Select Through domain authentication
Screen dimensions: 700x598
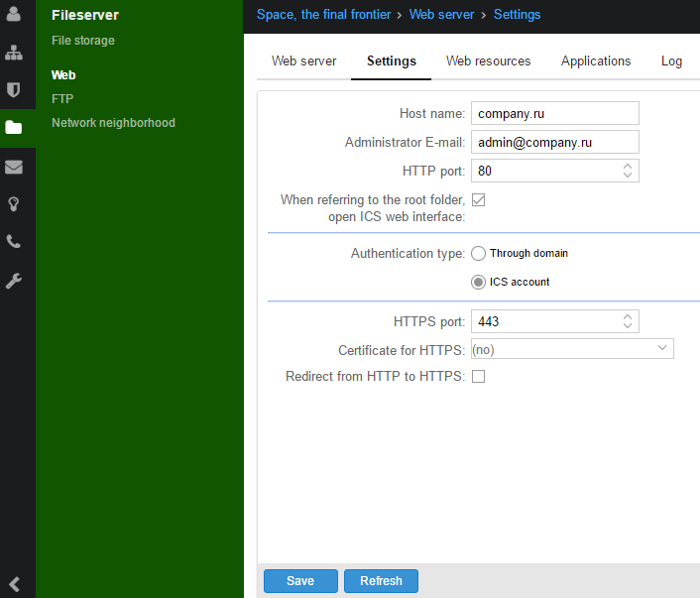[478, 253]
